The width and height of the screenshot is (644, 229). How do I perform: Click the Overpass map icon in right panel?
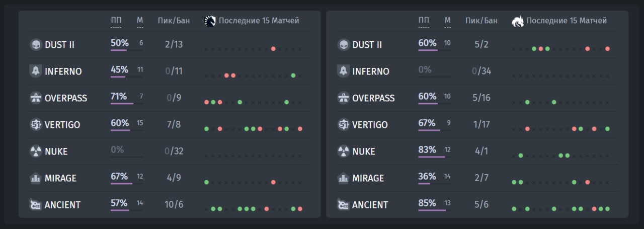point(343,98)
